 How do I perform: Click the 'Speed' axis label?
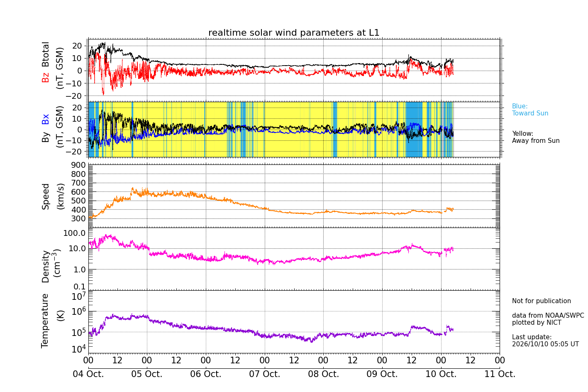coord(46,196)
